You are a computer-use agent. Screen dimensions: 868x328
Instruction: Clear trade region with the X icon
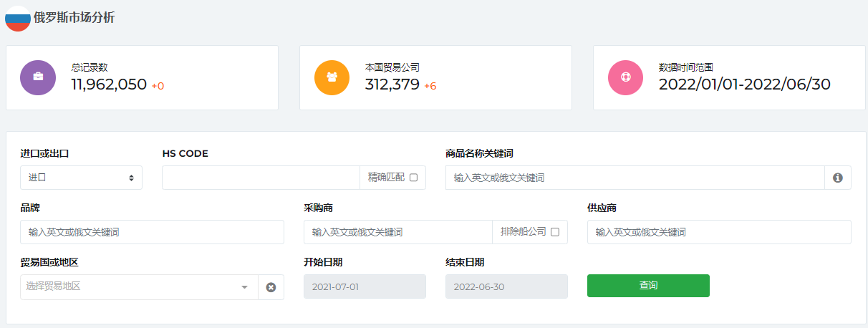[x=271, y=287]
